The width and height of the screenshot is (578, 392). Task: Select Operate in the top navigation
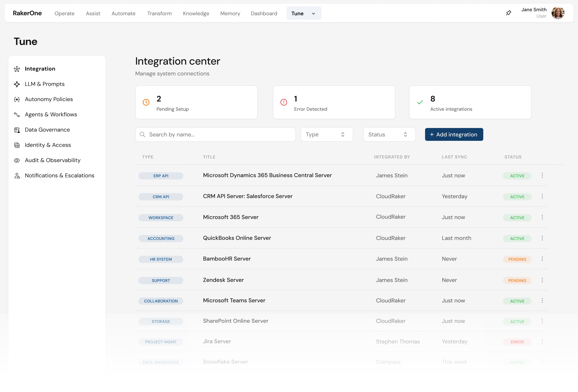(64, 13)
